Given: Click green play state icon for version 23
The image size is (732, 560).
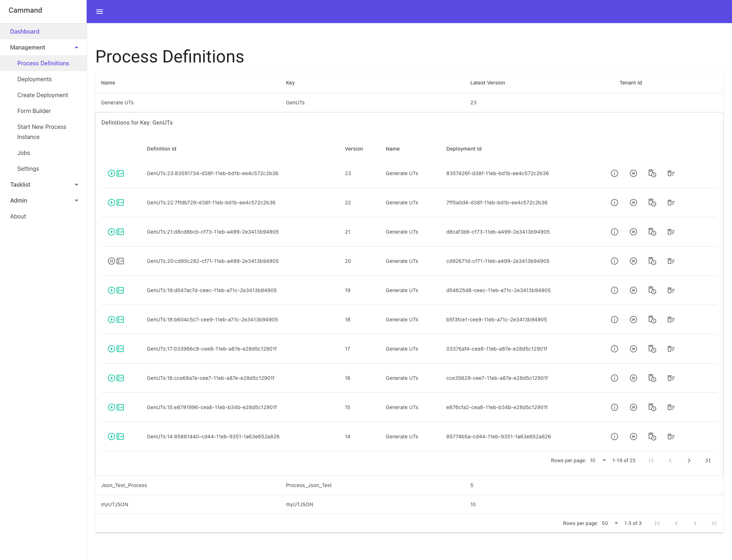Looking at the screenshot, I should [111, 173].
